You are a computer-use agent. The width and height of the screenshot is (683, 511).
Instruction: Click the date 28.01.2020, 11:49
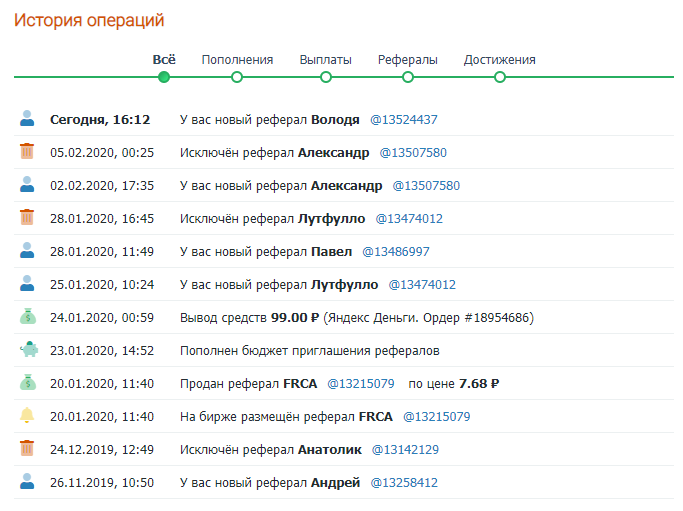[x=102, y=251]
